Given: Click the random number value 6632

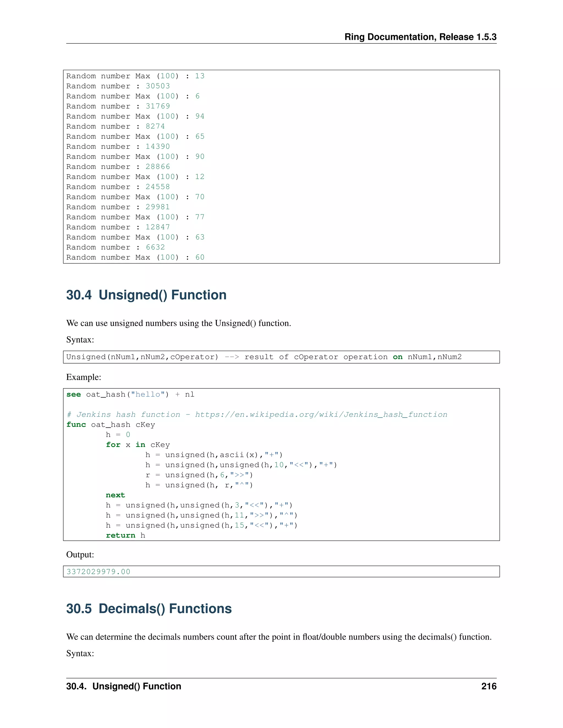Looking at the screenshot, I should pos(155,247).
